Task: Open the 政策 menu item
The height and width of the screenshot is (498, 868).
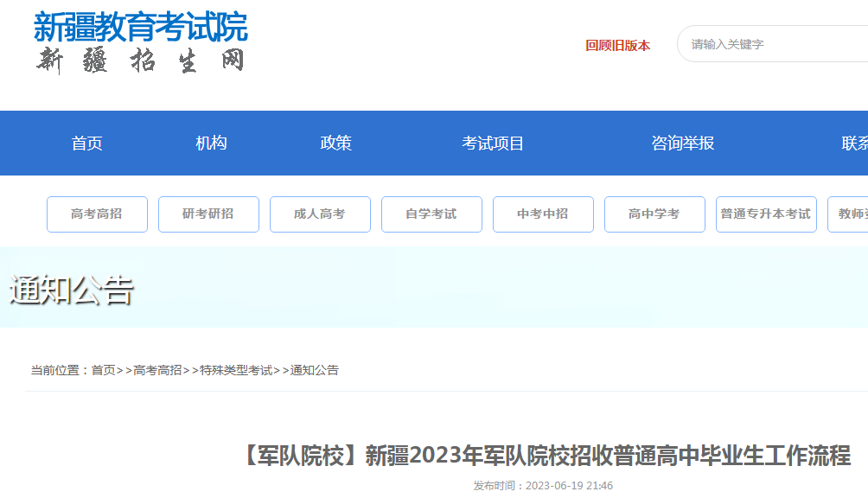Action: click(335, 144)
